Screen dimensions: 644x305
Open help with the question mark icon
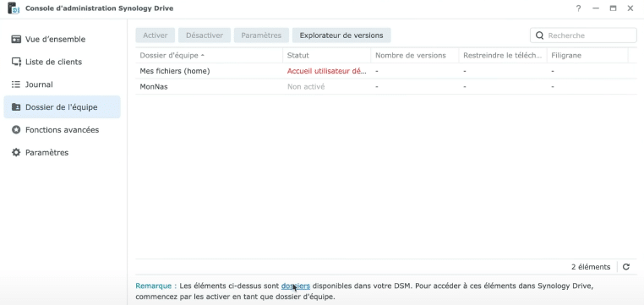click(x=578, y=8)
